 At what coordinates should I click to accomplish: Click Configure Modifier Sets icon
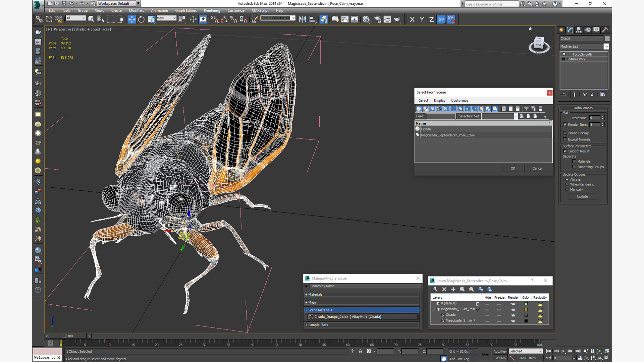pyautogui.click(x=603, y=95)
